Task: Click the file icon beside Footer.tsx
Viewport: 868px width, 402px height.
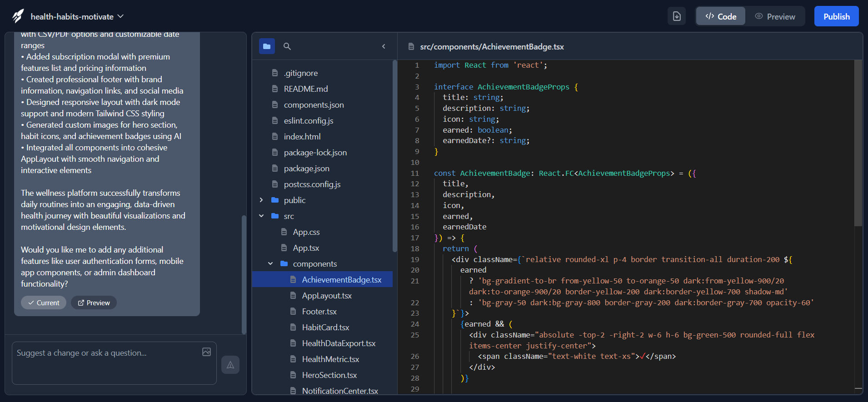Action: point(293,312)
